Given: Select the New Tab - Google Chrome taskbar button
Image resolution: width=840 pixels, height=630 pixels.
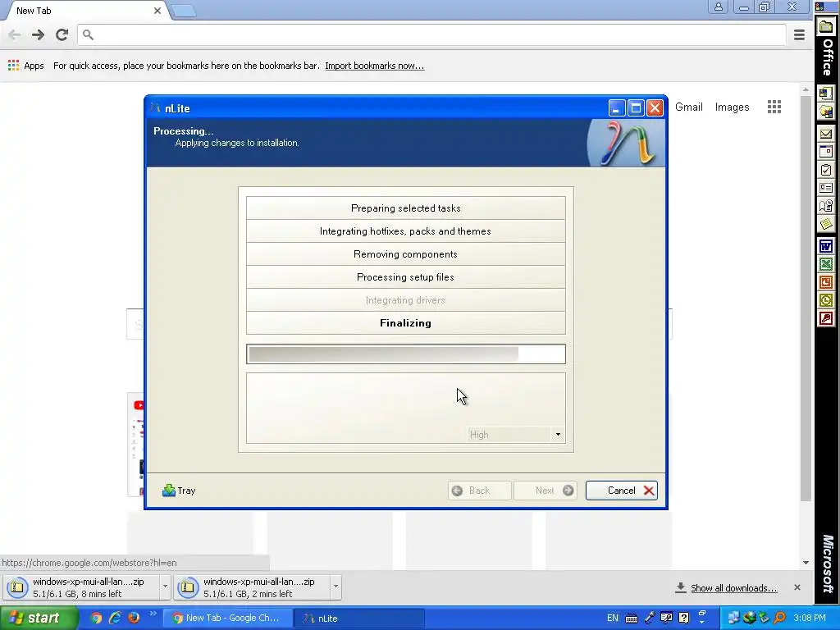Looking at the screenshot, I should tap(227, 618).
